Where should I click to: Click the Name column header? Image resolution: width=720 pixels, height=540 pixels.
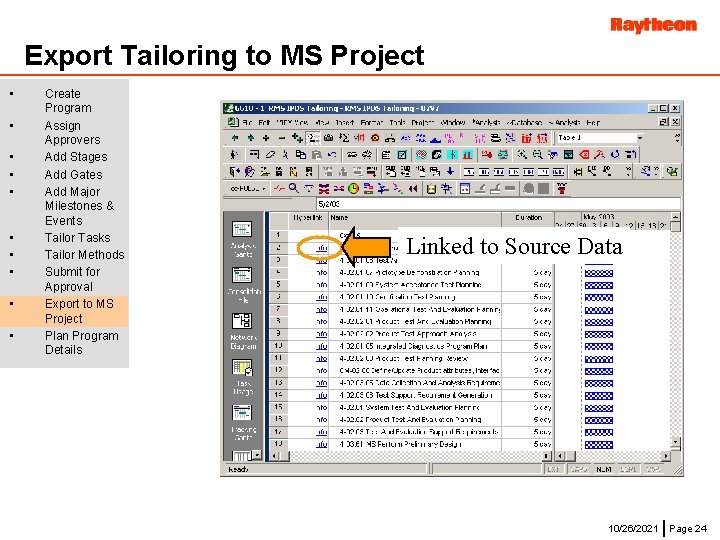point(415,218)
